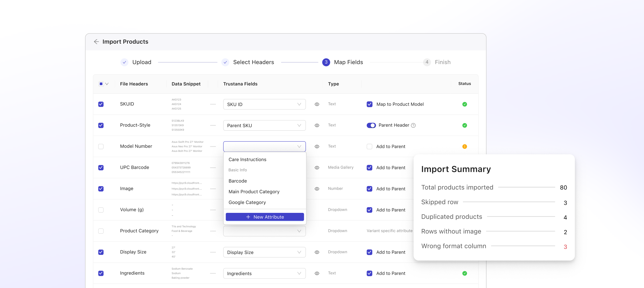Click the warning status icon on Model Number row

(x=464, y=146)
